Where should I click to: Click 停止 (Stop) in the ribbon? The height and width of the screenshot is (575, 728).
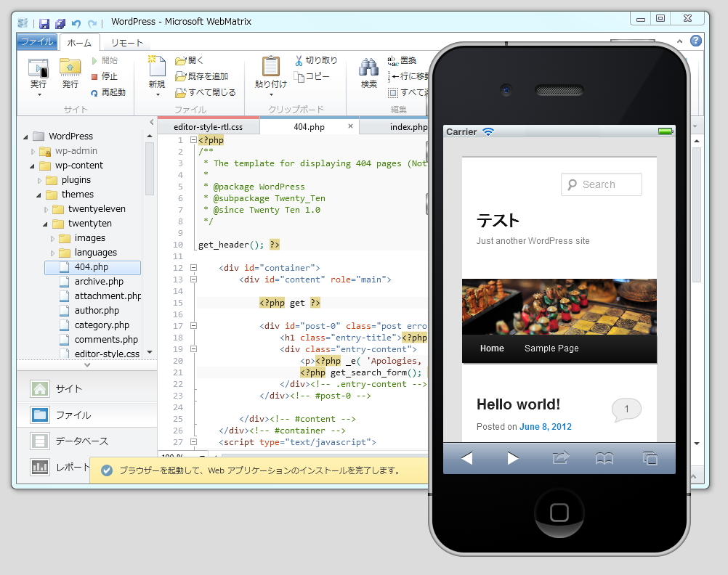(111, 76)
